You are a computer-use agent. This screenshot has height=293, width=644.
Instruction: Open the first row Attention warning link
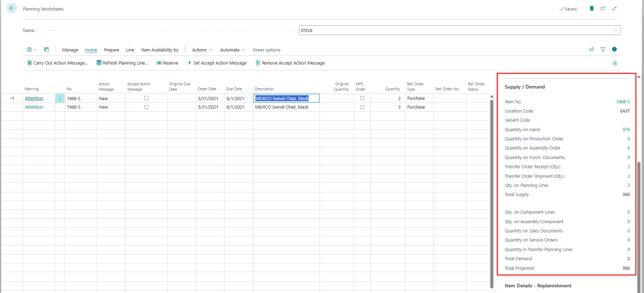(34, 99)
